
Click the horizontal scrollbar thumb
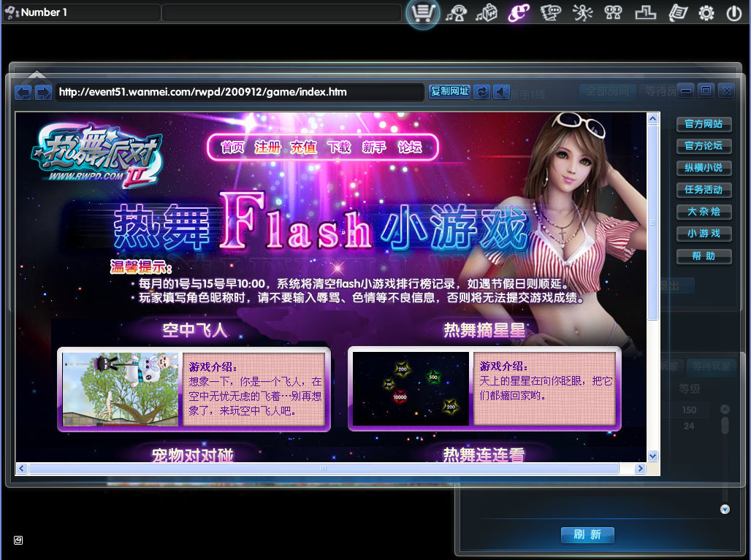point(324,469)
